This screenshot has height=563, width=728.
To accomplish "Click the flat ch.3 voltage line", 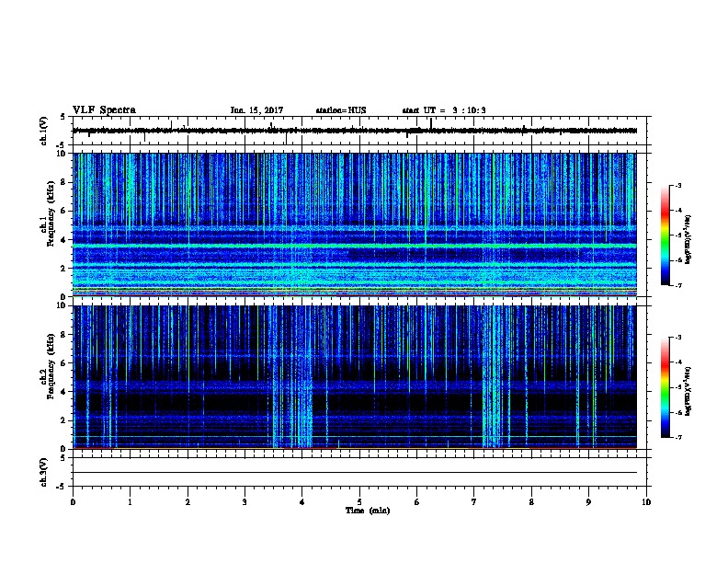I will 355,473.
